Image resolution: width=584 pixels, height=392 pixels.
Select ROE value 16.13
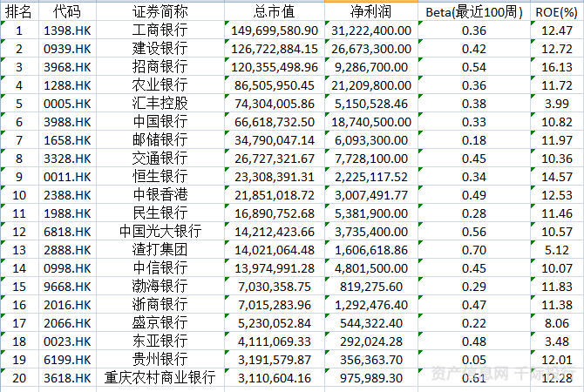(557, 66)
